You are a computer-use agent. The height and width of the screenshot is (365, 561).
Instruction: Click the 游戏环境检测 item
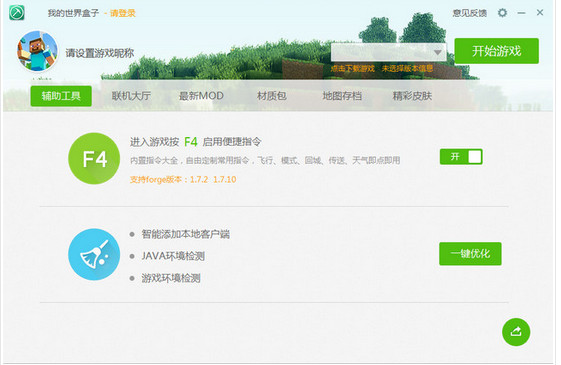click(x=171, y=278)
